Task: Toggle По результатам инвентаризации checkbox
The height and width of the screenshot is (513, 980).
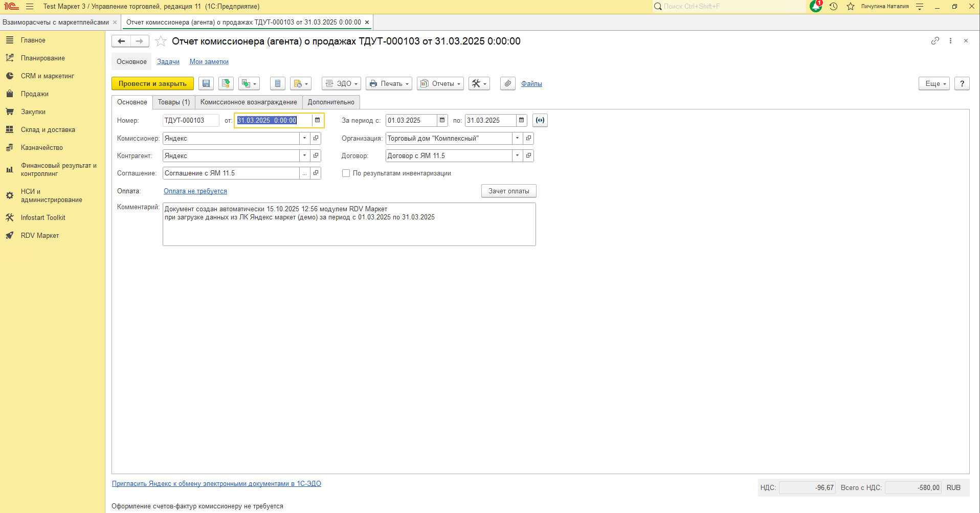Action: (346, 173)
